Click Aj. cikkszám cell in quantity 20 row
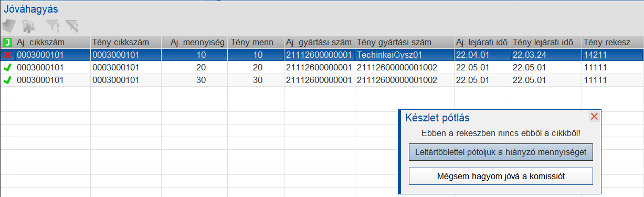644x197 pixels. coord(52,67)
